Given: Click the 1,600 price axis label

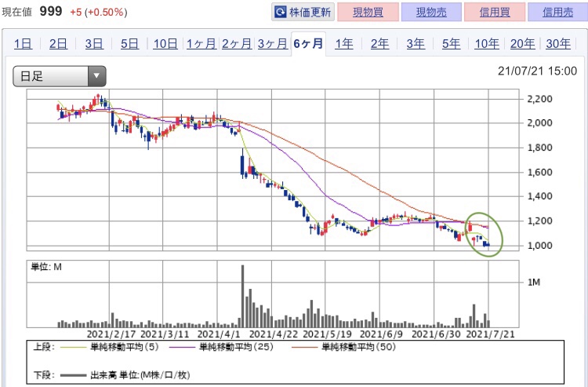Looking at the screenshot, I should point(539,172).
